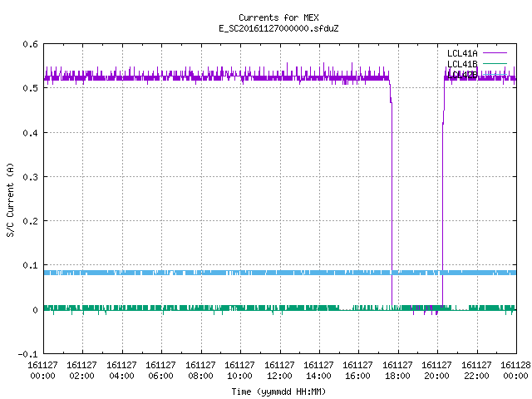Click the 161128 date tick label

[x=515, y=365]
